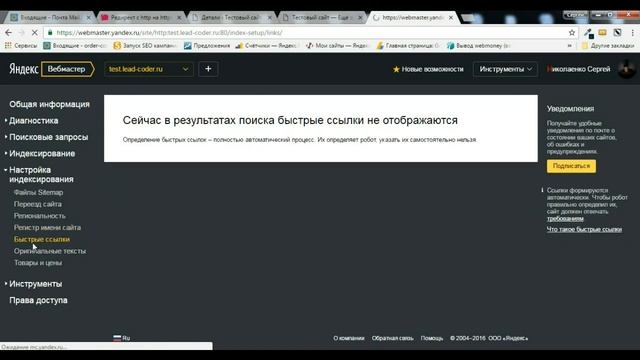Open Оригинальные тексты submenu item

50,251
